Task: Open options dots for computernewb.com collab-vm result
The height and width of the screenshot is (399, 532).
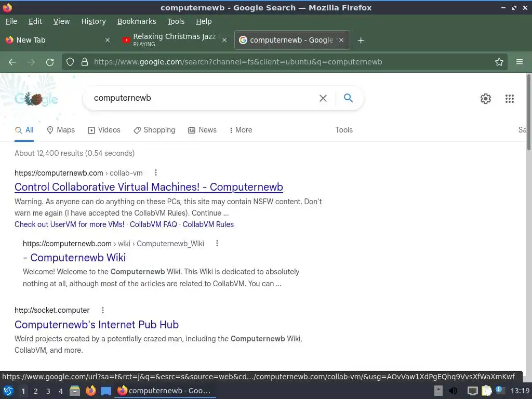Action: pos(156,172)
